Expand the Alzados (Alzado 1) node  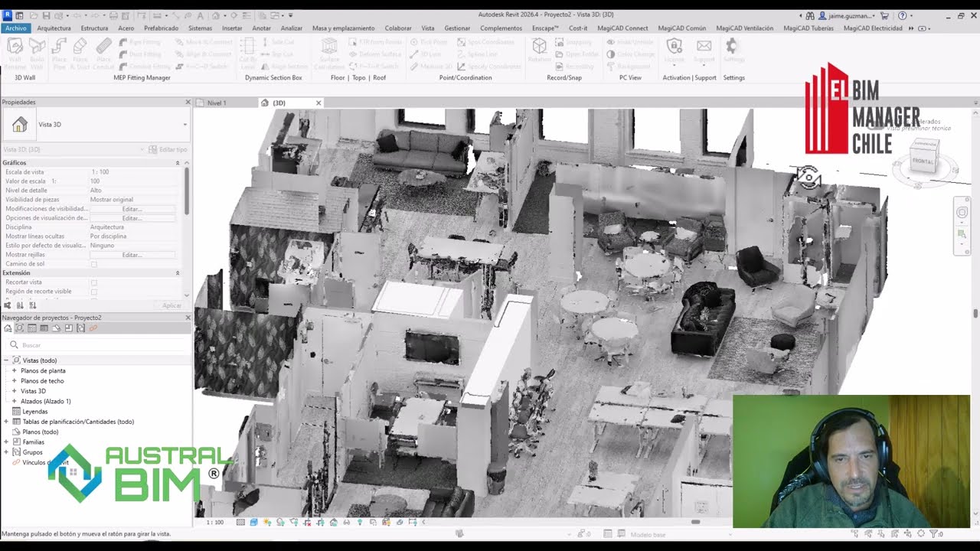[x=14, y=401]
